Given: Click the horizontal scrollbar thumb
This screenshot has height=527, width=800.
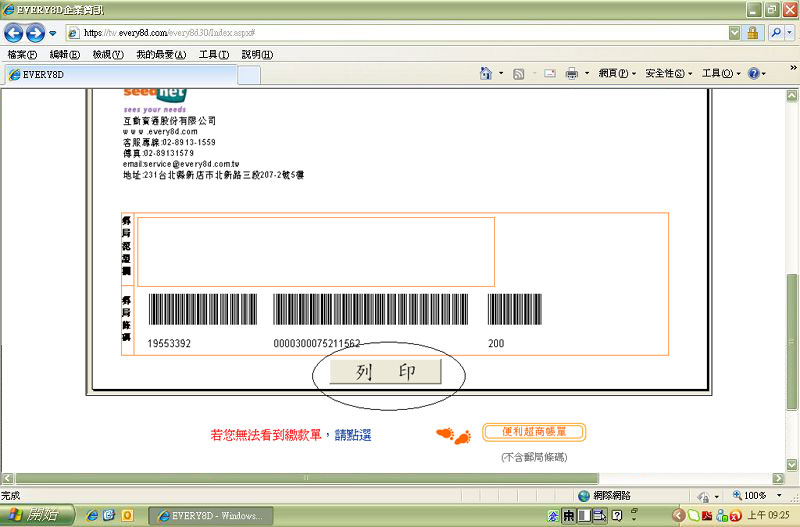Looking at the screenshot, I should point(307,479).
